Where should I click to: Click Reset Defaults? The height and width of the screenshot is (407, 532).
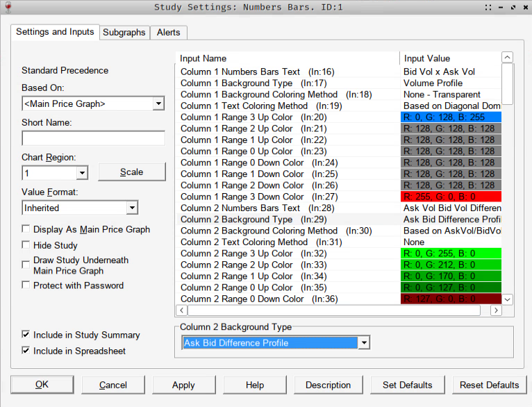pos(489,385)
